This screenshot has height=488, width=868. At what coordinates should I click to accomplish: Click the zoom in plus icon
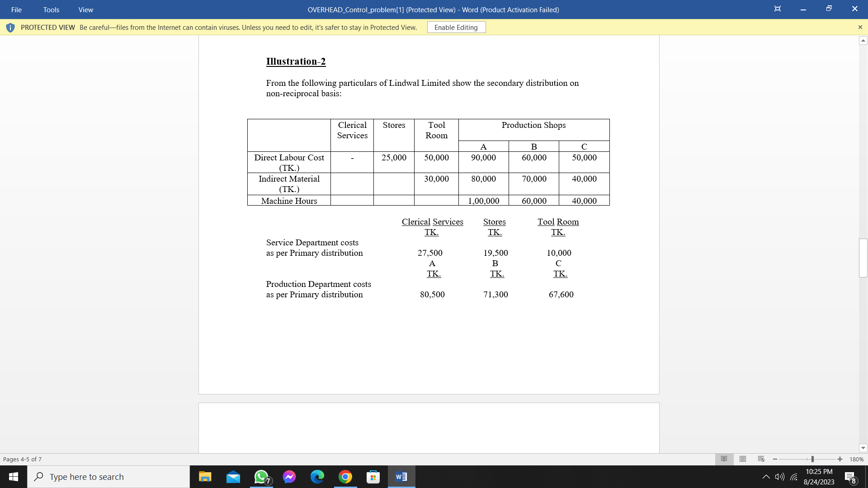(x=840, y=459)
